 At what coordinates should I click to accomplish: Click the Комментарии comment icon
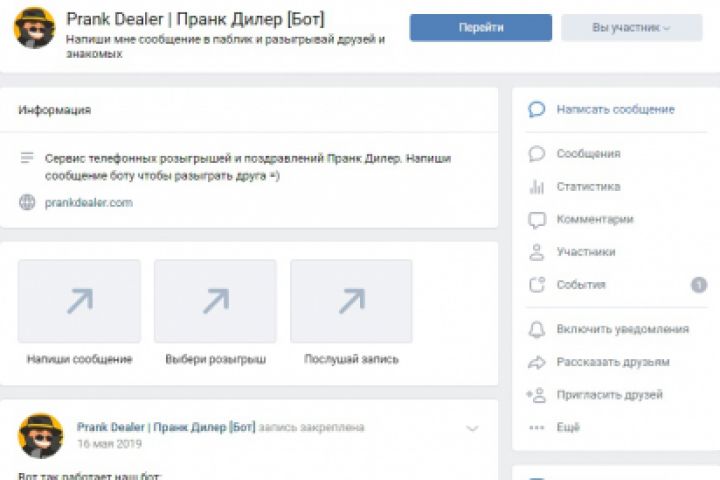click(536, 220)
